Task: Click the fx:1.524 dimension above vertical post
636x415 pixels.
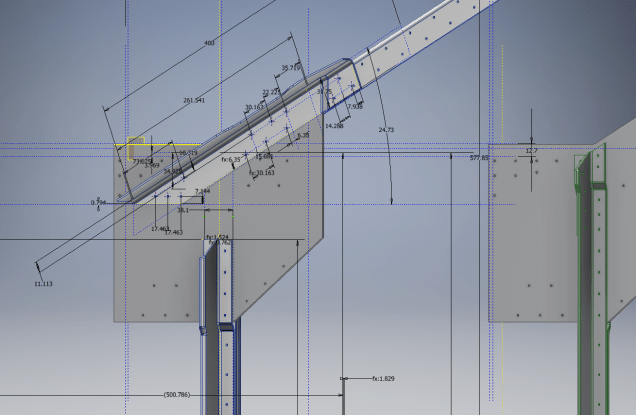Action: [x=217, y=238]
